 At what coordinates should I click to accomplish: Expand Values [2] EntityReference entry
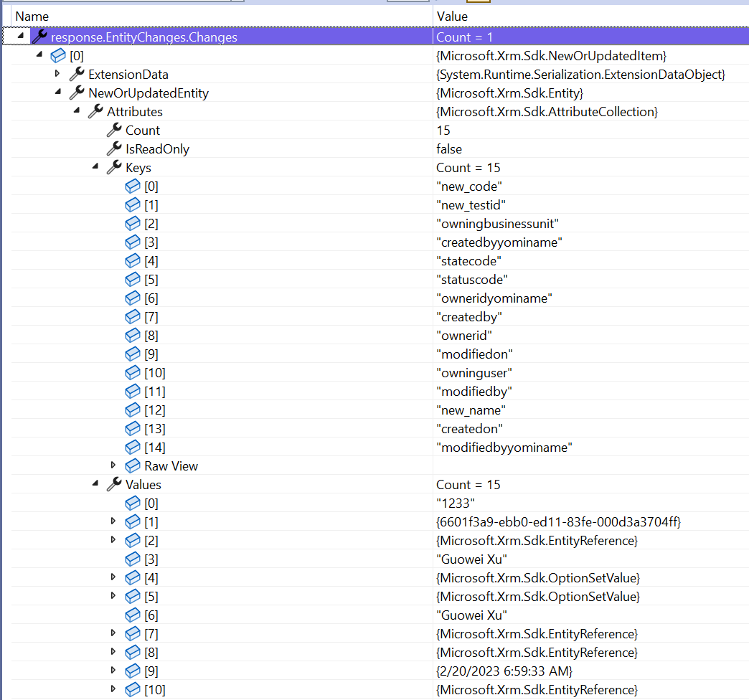pyautogui.click(x=113, y=539)
